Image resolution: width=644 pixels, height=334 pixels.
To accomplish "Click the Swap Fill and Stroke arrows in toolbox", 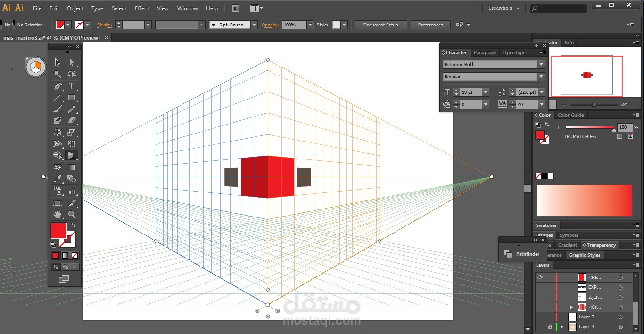I will coord(74,225).
